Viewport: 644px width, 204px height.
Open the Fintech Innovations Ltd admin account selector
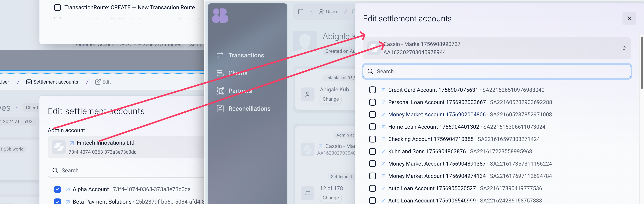coord(126,147)
